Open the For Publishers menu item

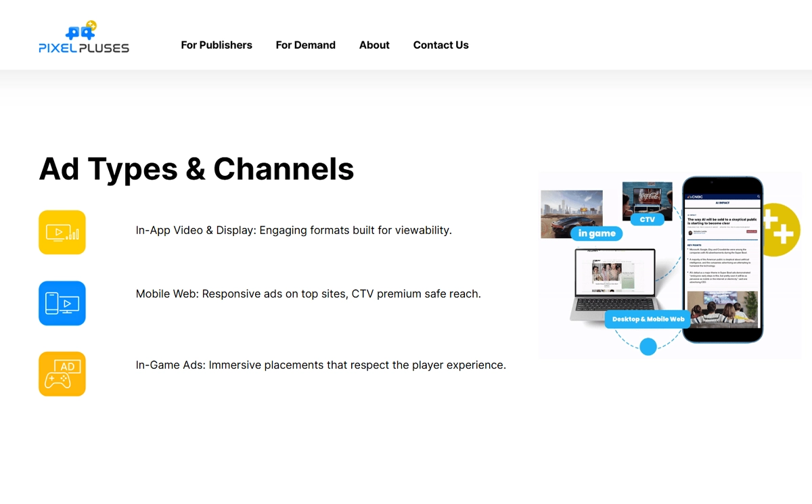[217, 45]
